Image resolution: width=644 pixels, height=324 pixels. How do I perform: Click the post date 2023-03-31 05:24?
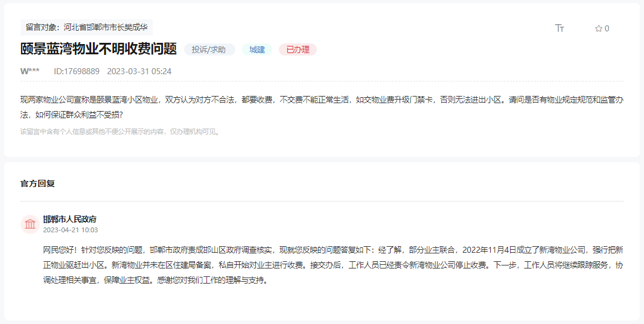[139, 71]
